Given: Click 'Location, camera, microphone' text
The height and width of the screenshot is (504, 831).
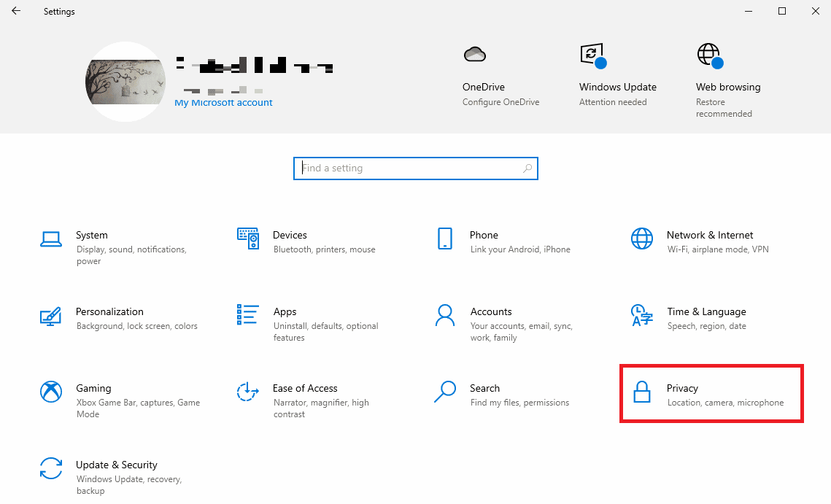Looking at the screenshot, I should [725, 402].
